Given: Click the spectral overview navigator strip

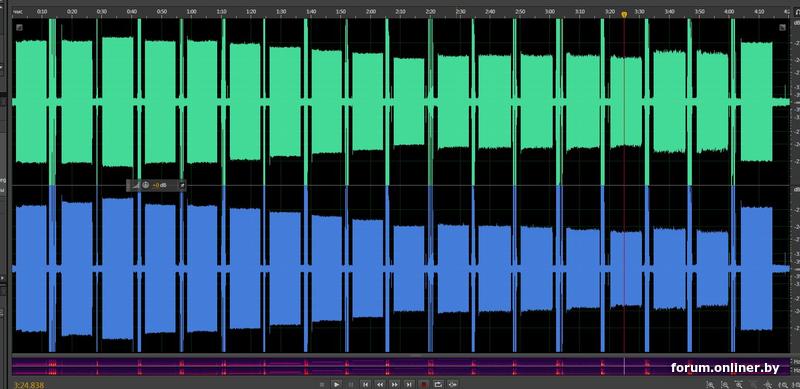Looking at the screenshot, I should point(401,367).
